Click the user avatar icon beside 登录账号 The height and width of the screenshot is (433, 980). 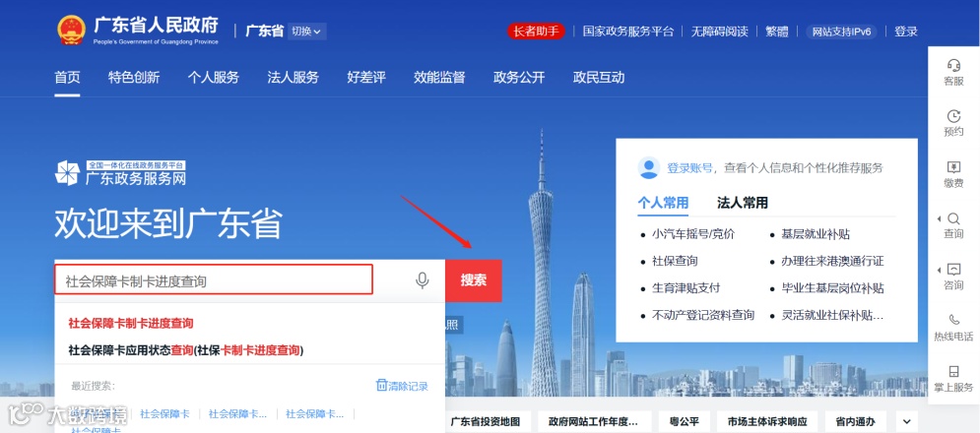pyautogui.click(x=649, y=167)
